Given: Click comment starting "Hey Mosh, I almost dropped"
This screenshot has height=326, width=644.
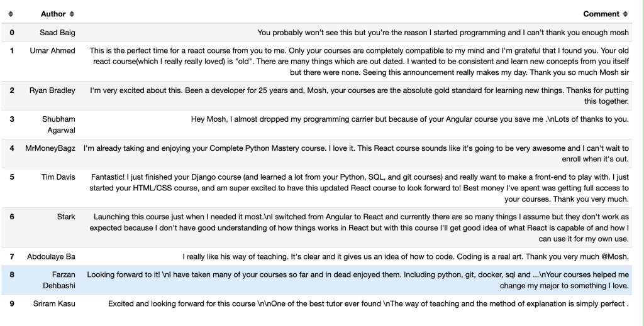Looking at the screenshot, I should [410, 119].
